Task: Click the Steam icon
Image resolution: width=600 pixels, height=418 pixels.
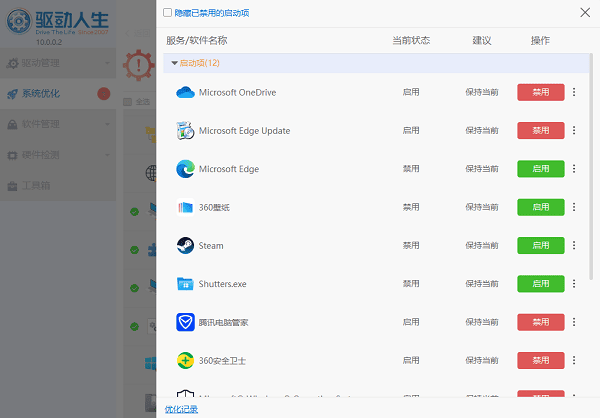Action: [185, 245]
